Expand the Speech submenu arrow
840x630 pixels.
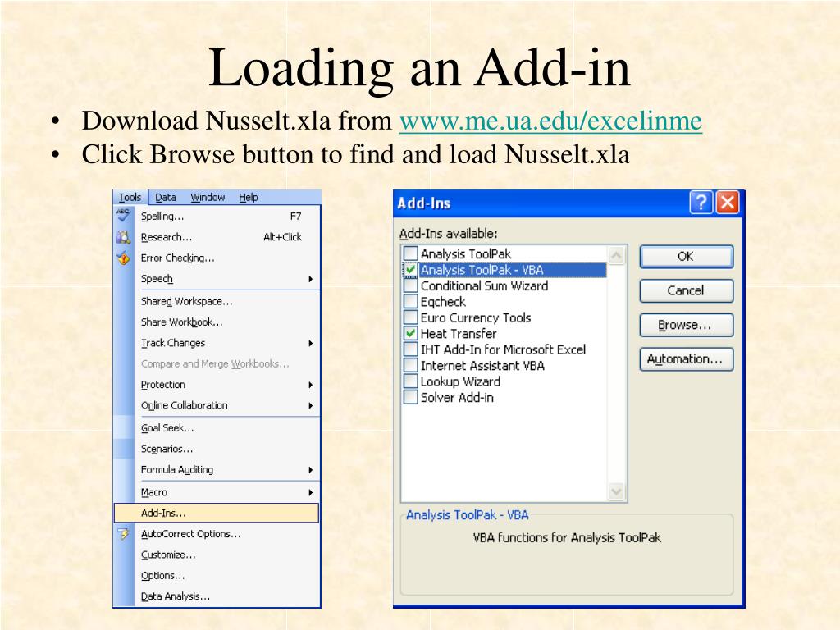click(311, 279)
